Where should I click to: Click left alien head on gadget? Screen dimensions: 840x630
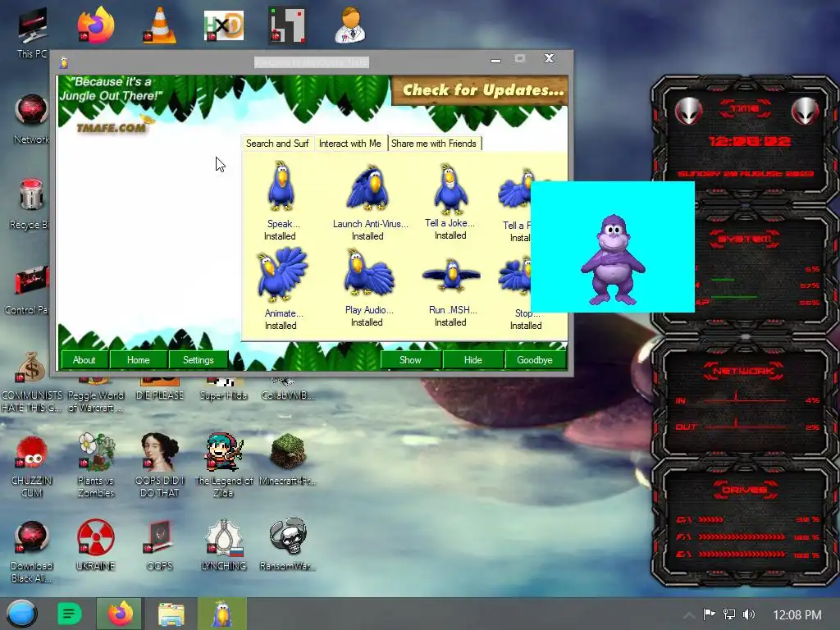tap(689, 111)
